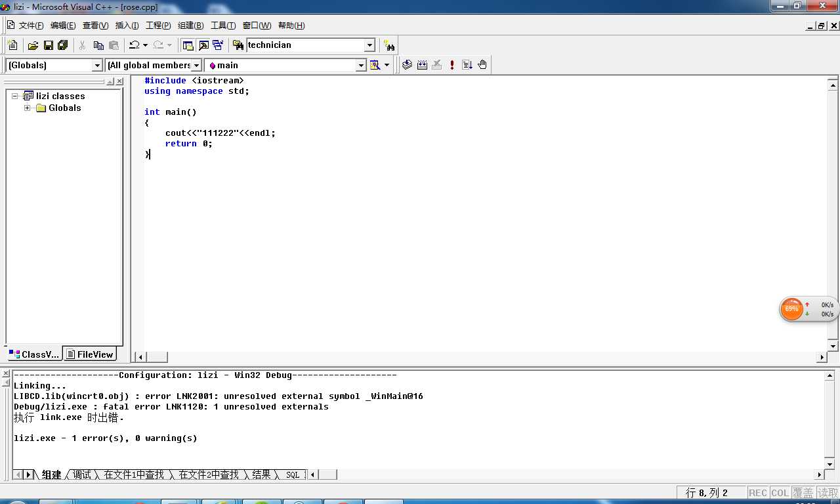This screenshot has height=504, width=840.
Task: Open the 插入(I) menu
Action: 127,26
